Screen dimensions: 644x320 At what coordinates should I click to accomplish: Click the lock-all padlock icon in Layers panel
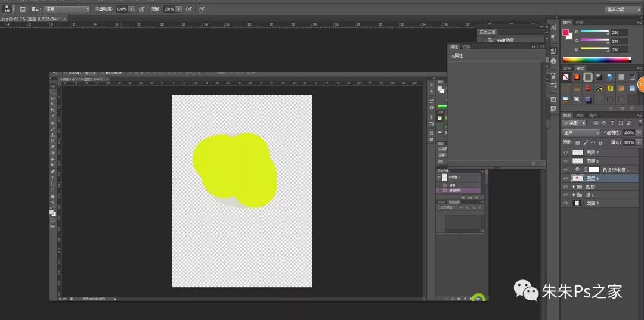tap(600, 142)
